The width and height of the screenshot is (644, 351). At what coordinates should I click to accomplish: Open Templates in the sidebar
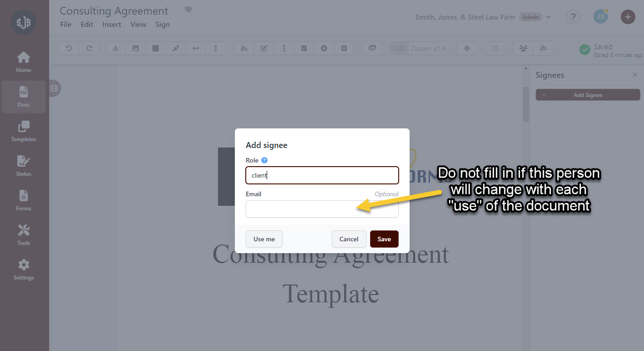pos(24,132)
